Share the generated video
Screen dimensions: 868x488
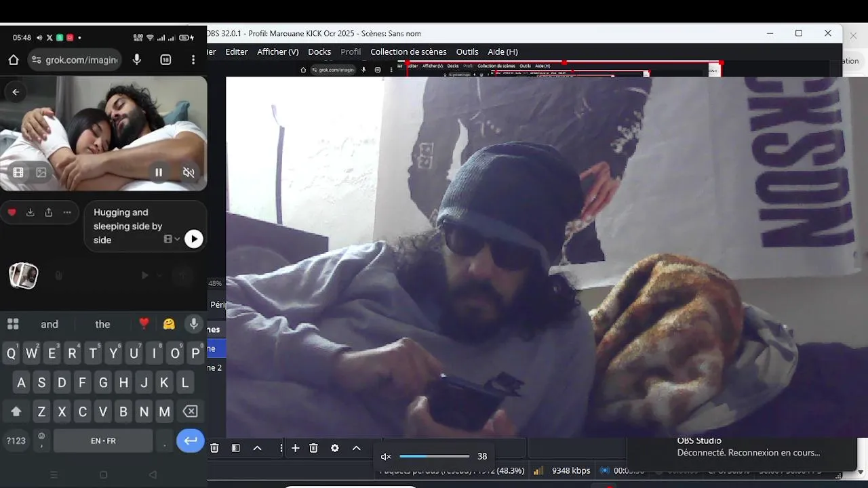[48, 212]
